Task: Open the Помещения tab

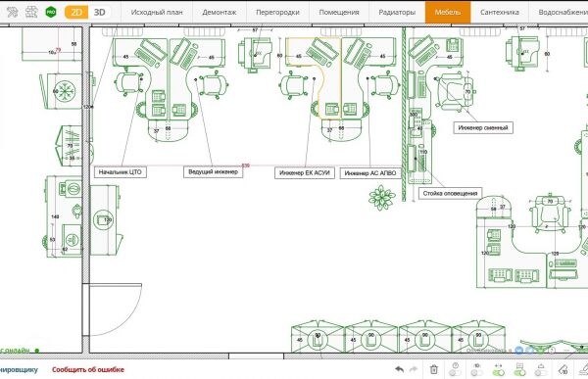Action: (x=339, y=13)
